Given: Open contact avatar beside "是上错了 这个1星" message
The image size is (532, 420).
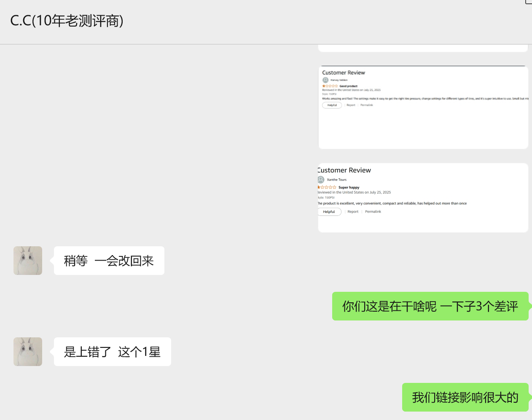Looking at the screenshot, I should [x=28, y=351].
